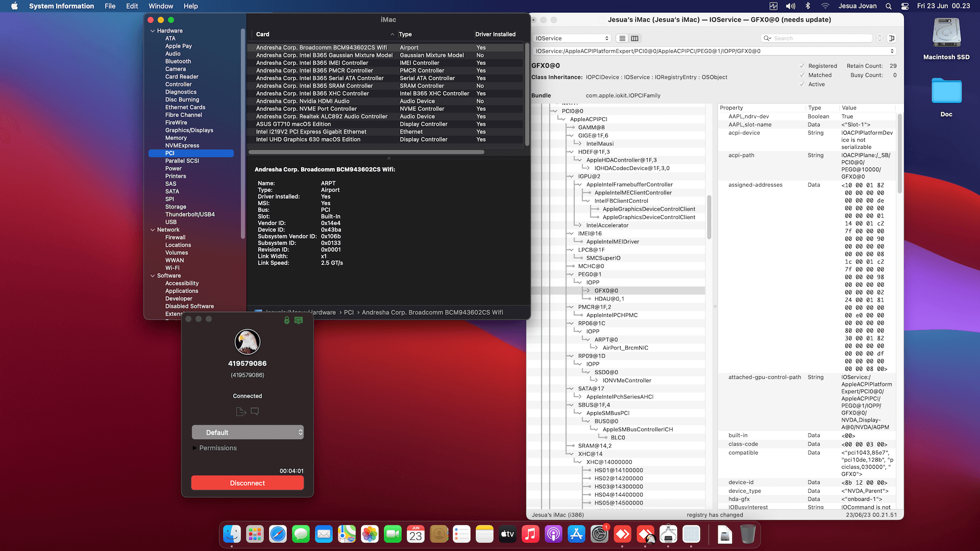The height and width of the screenshot is (551, 980).
Task: Open Maps app in the dock
Action: [347, 534]
